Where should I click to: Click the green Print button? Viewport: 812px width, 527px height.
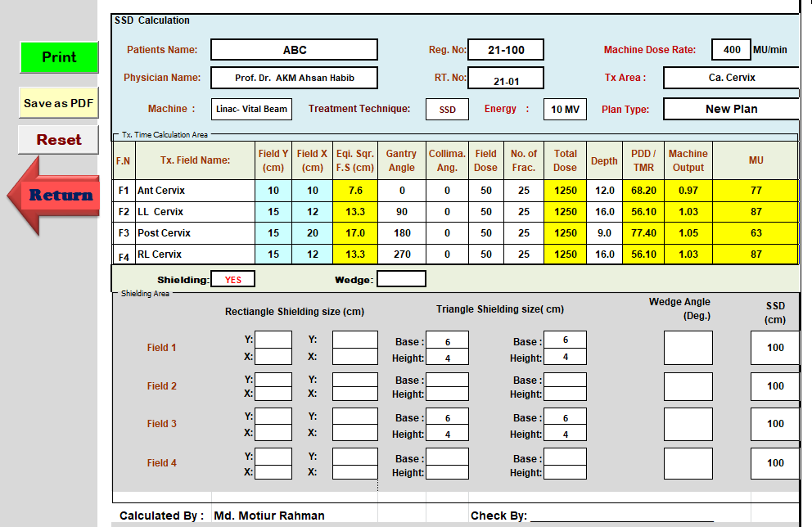[59, 57]
